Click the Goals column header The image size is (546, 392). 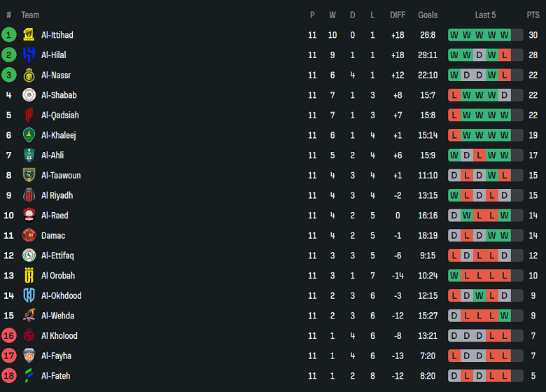coord(428,15)
